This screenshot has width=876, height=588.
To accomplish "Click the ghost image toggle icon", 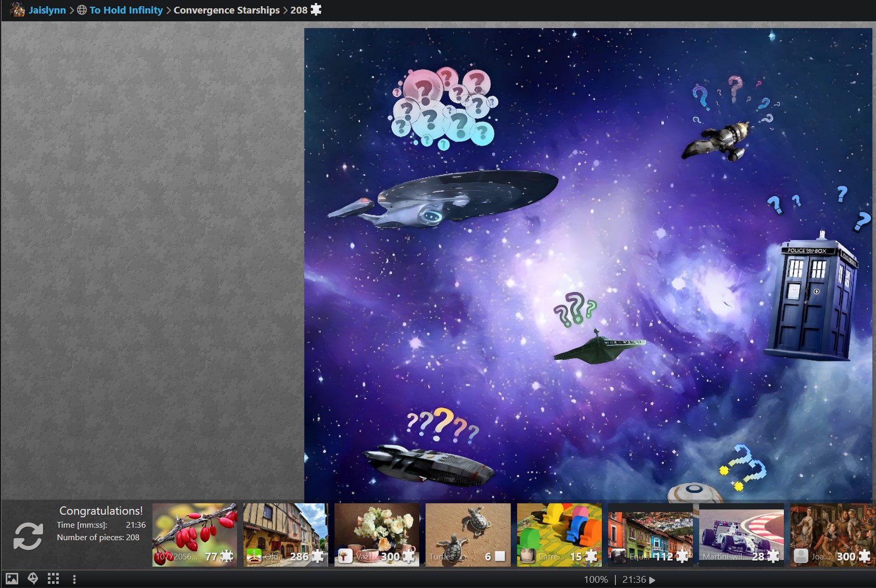I will tap(33, 579).
